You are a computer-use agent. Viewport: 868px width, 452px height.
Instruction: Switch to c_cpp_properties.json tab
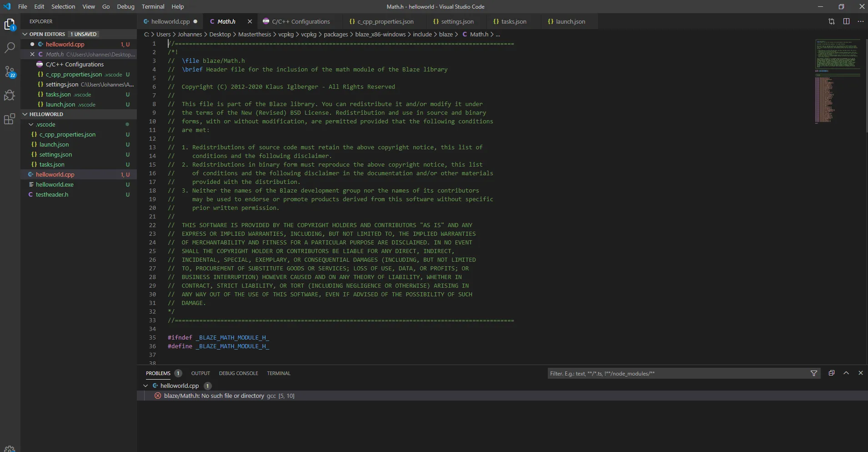click(x=385, y=21)
